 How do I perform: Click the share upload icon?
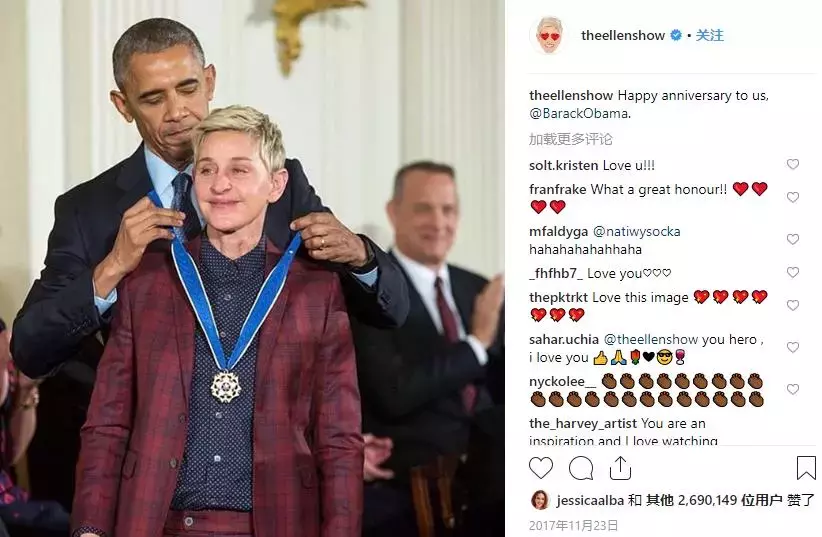tap(620, 468)
